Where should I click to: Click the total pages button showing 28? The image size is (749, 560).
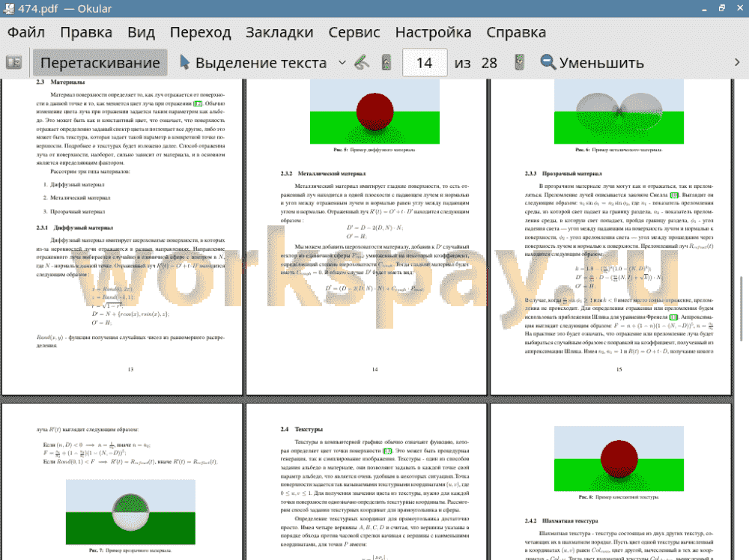[488, 63]
